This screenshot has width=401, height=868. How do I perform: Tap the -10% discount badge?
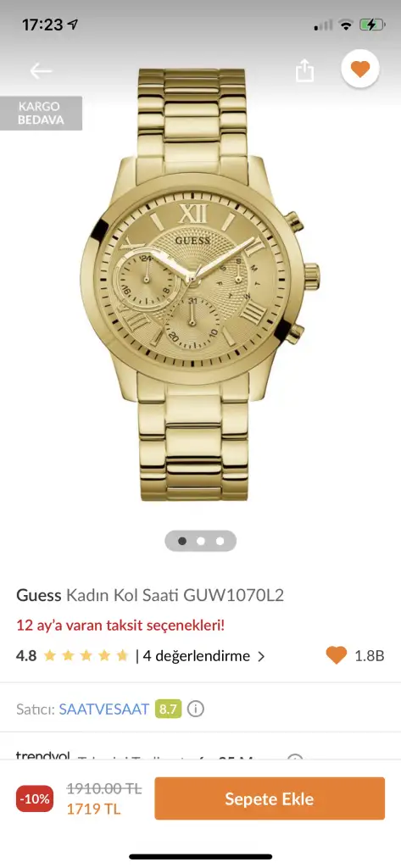(x=35, y=798)
